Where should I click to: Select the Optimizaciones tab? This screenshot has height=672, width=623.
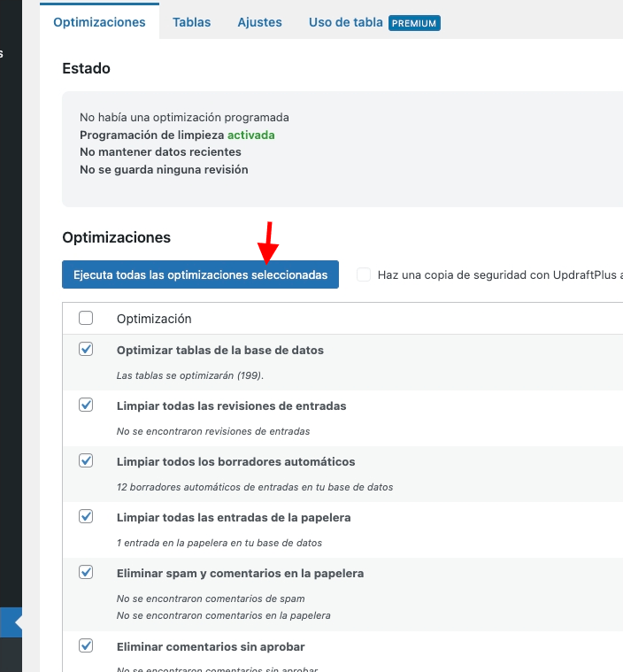click(x=99, y=22)
